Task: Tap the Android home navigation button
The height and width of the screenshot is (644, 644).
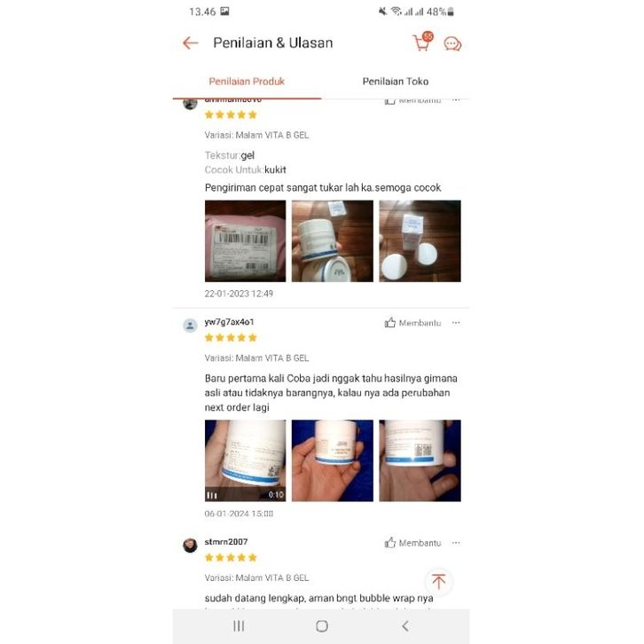Action: coord(322,626)
